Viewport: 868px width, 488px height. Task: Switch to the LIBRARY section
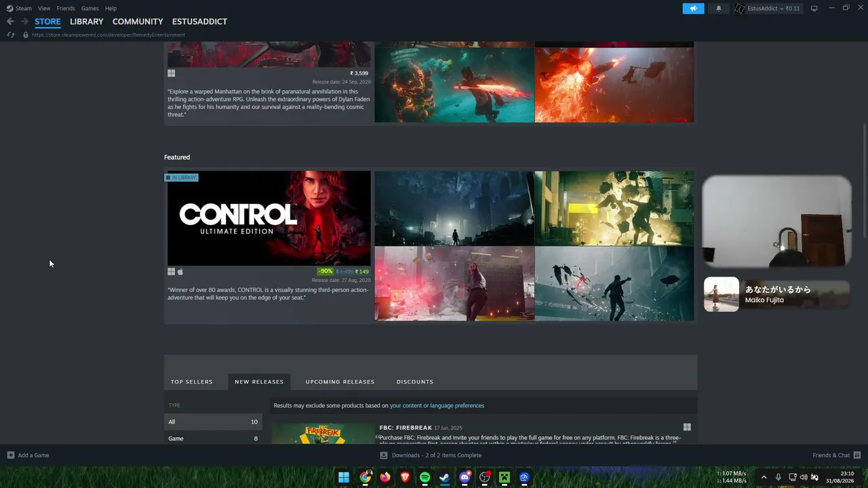87,22
